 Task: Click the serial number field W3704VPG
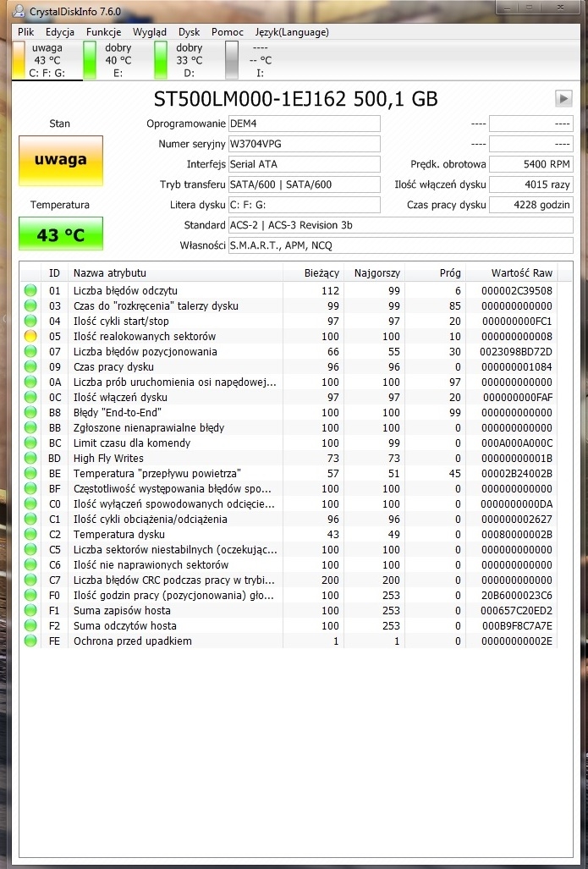[305, 144]
